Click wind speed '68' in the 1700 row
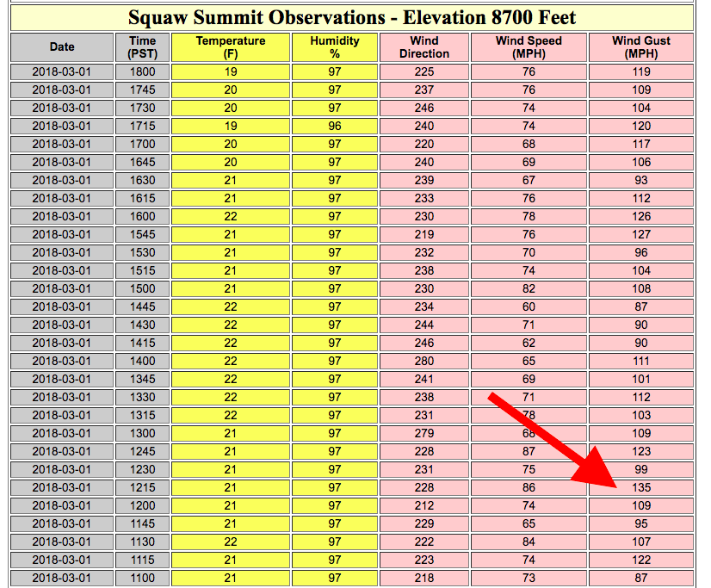This screenshot has height=588, width=711. pyautogui.click(x=529, y=145)
